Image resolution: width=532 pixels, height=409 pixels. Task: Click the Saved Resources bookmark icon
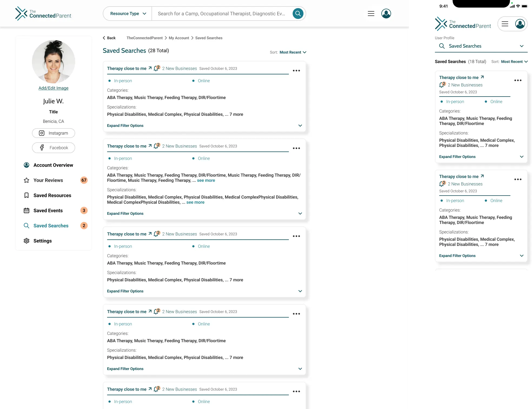tap(27, 195)
